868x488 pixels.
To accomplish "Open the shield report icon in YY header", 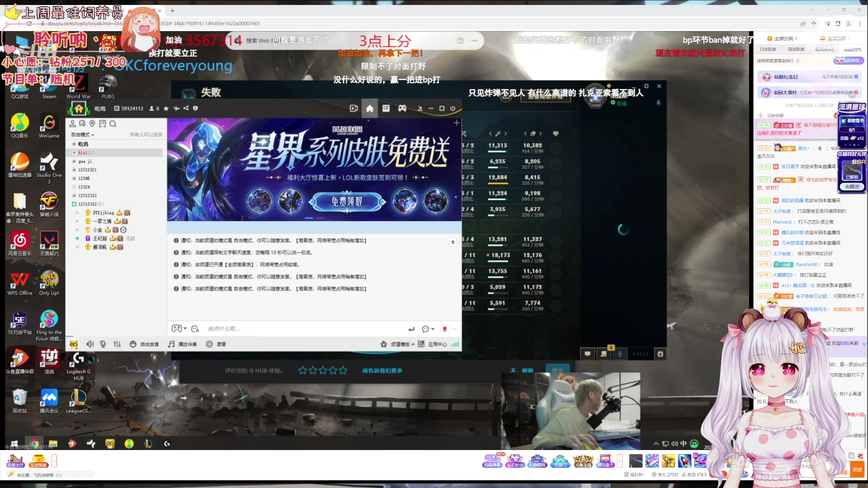I will click(195, 108).
